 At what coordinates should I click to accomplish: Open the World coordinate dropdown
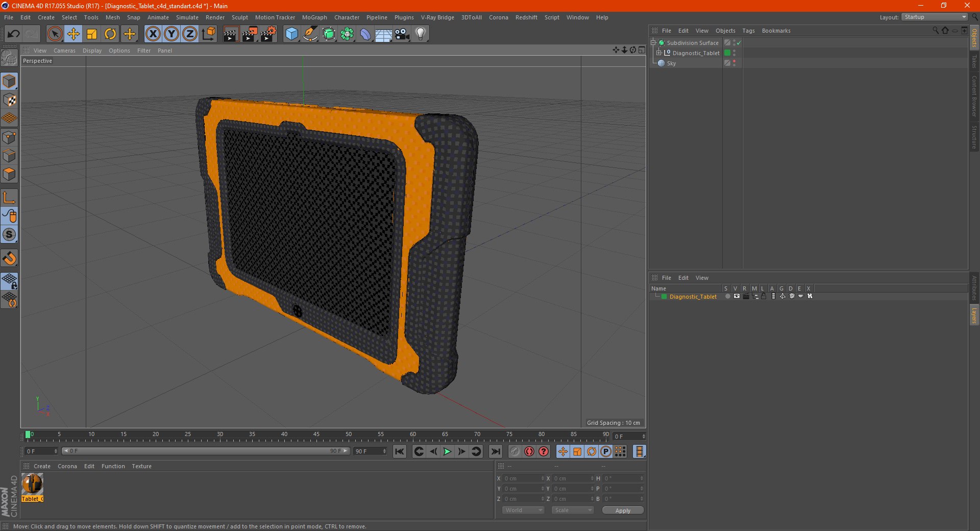coord(523,510)
